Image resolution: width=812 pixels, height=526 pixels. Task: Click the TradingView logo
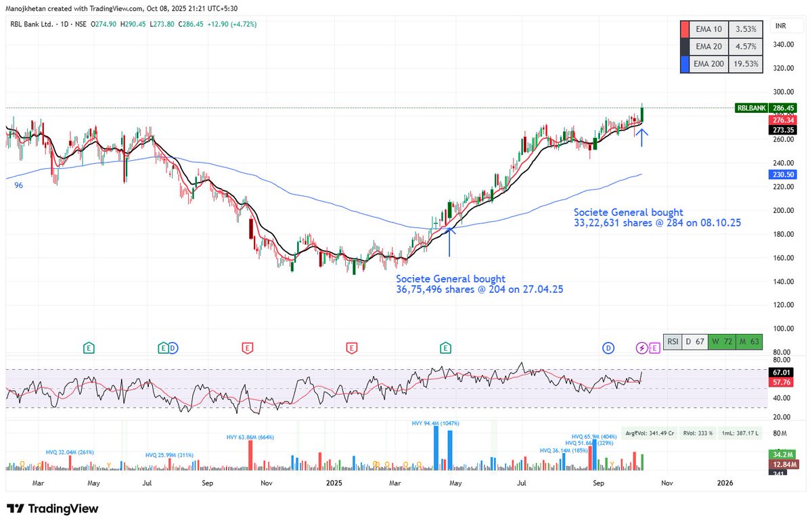coord(53,509)
